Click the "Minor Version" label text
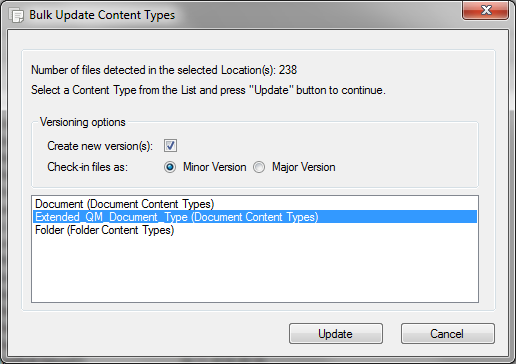The width and height of the screenshot is (516, 364). coord(215,167)
